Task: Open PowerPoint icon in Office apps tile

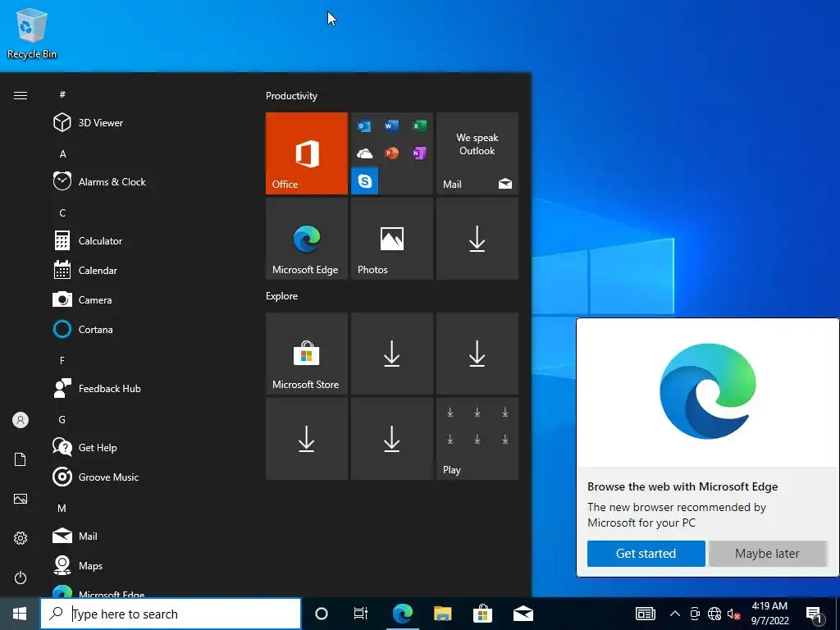Action: coord(391,153)
